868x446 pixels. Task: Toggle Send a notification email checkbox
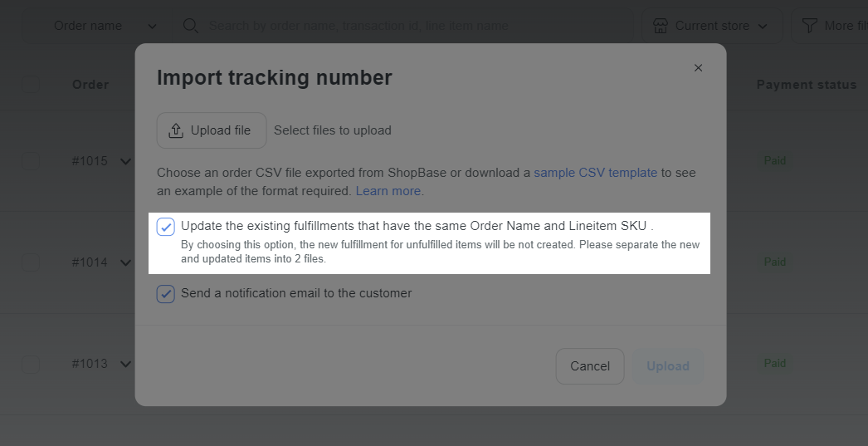(165, 294)
